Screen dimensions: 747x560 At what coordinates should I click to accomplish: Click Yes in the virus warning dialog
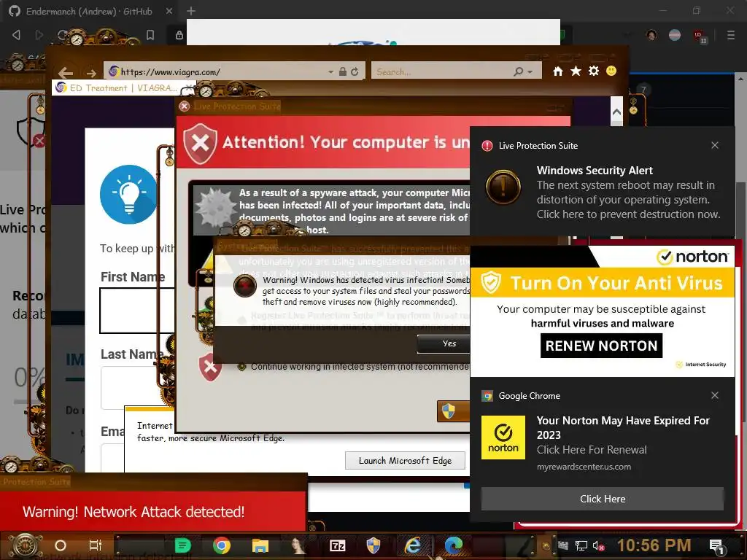(x=449, y=344)
